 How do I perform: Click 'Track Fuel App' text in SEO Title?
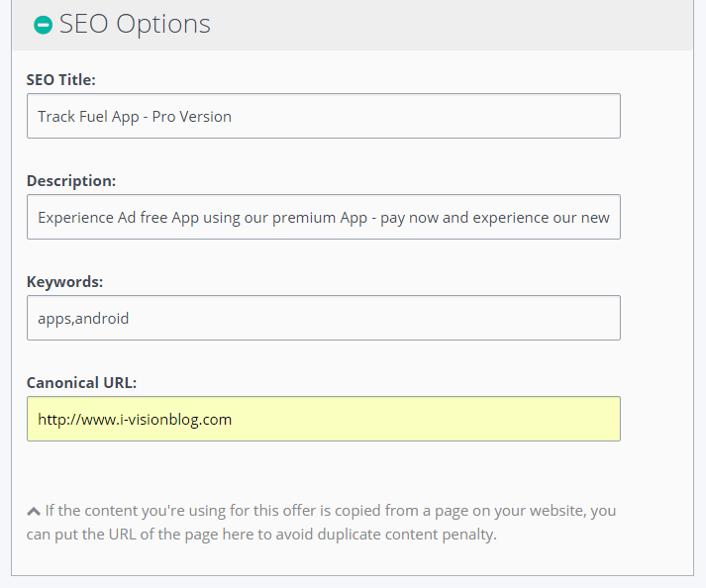pyautogui.click(x=88, y=117)
